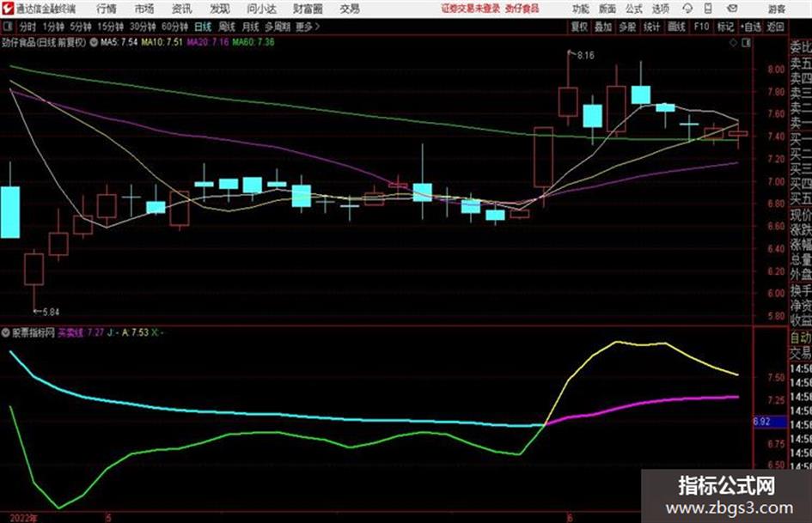Viewport: 812px width, 523px height.
Task: Open the 资讯 menu
Action: (x=182, y=9)
